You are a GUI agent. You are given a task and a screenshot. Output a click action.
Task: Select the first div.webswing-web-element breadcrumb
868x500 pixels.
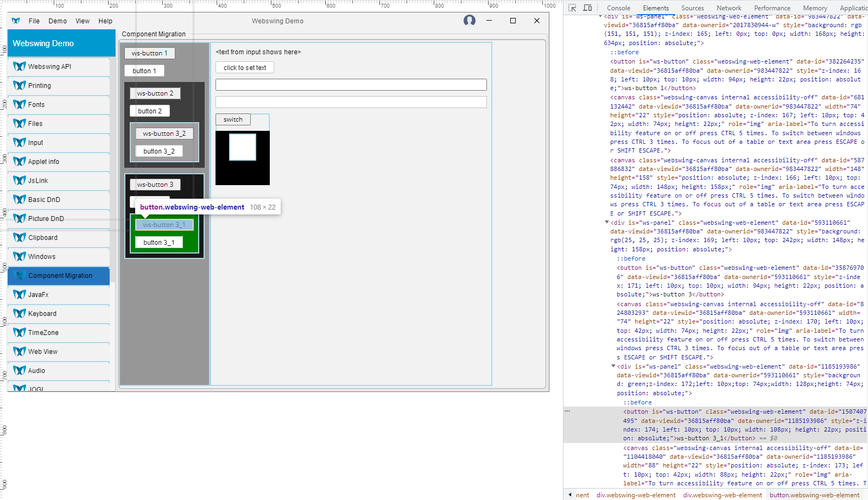click(636, 495)
